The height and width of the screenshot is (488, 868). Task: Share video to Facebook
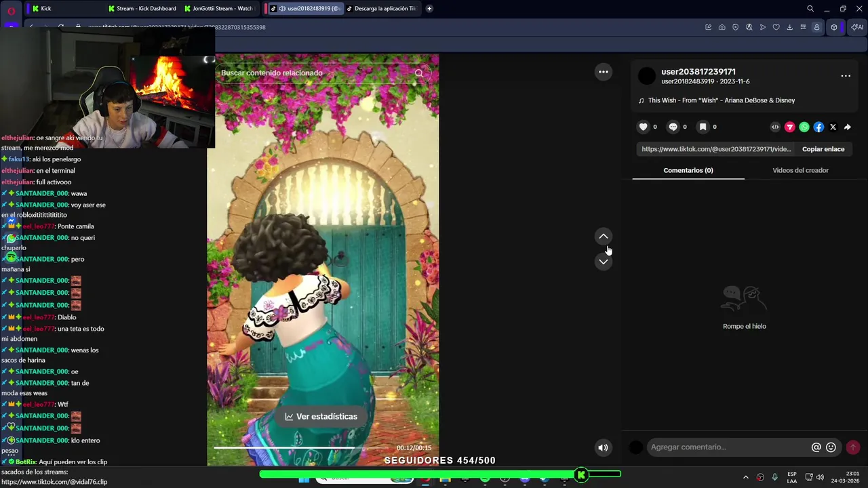tap(818, 127)
